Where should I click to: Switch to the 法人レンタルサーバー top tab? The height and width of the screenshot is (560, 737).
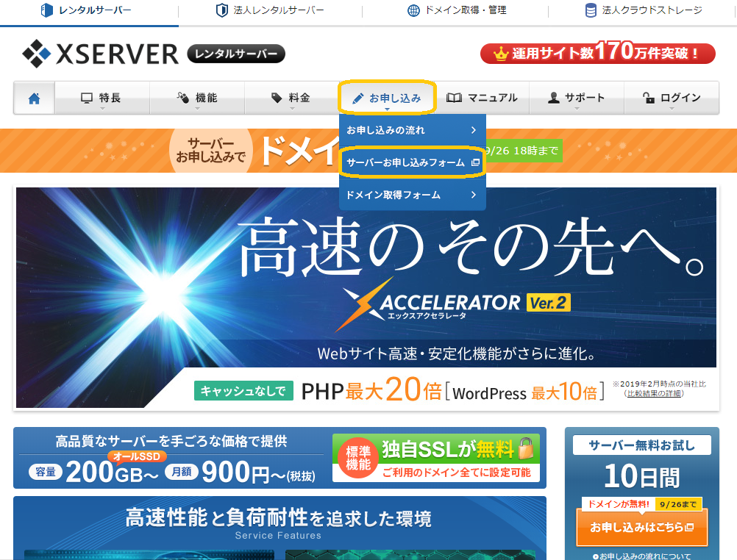(270, 11)
